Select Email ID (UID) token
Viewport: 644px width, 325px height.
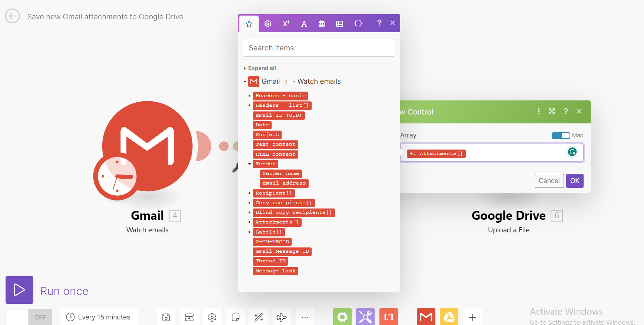[279, 115]
